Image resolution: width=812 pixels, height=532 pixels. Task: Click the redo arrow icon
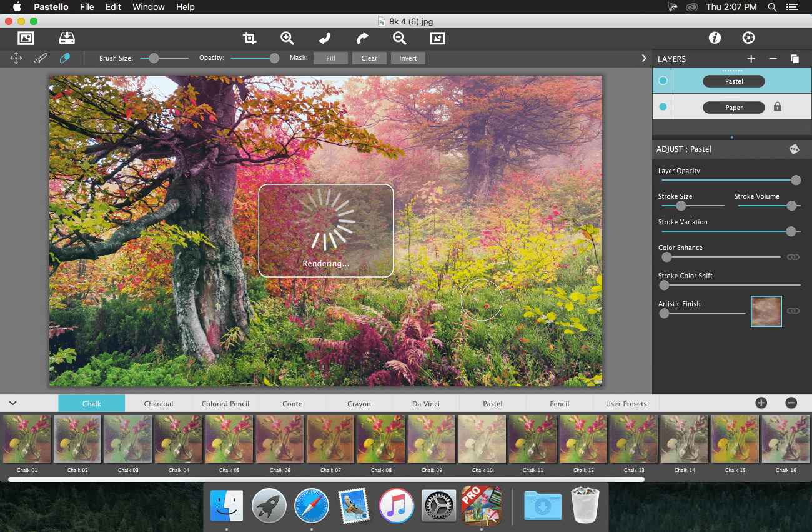point(362,38)
